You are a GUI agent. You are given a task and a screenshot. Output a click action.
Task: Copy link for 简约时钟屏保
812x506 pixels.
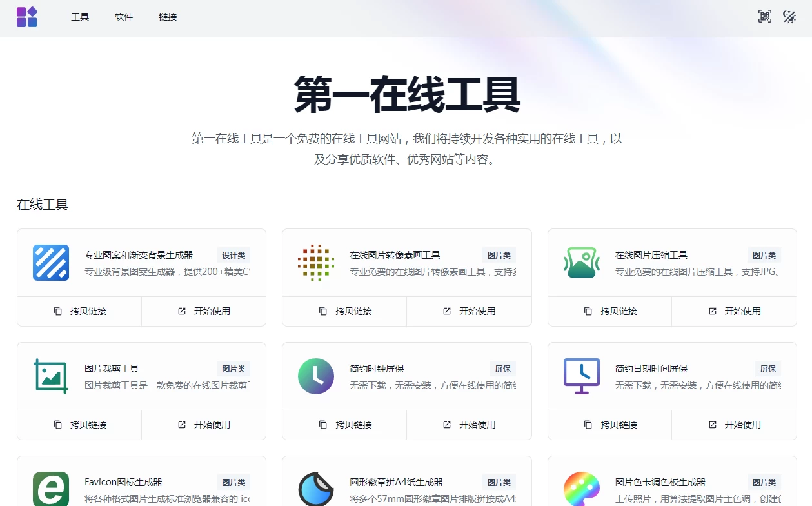point(344,425)
